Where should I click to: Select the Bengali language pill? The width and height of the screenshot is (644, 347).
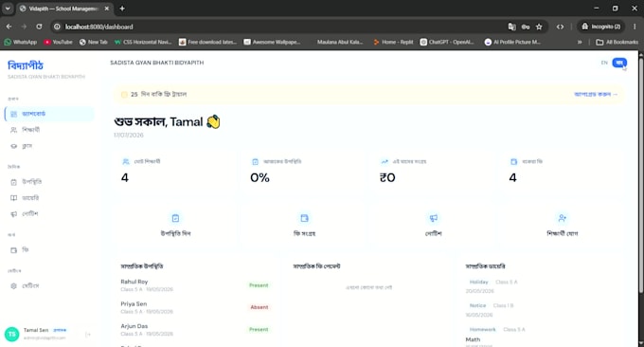[619, 63]
